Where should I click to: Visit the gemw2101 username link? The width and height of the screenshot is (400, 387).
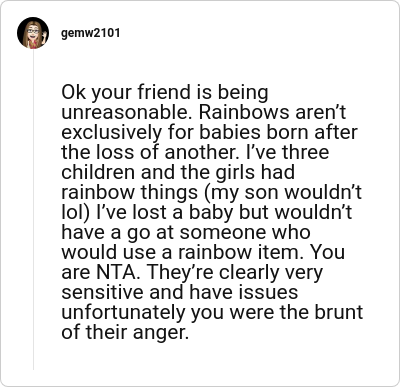90,33
